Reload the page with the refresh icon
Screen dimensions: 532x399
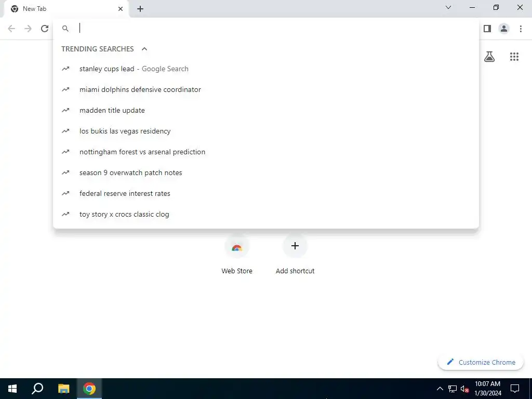(x=45, y=29)
